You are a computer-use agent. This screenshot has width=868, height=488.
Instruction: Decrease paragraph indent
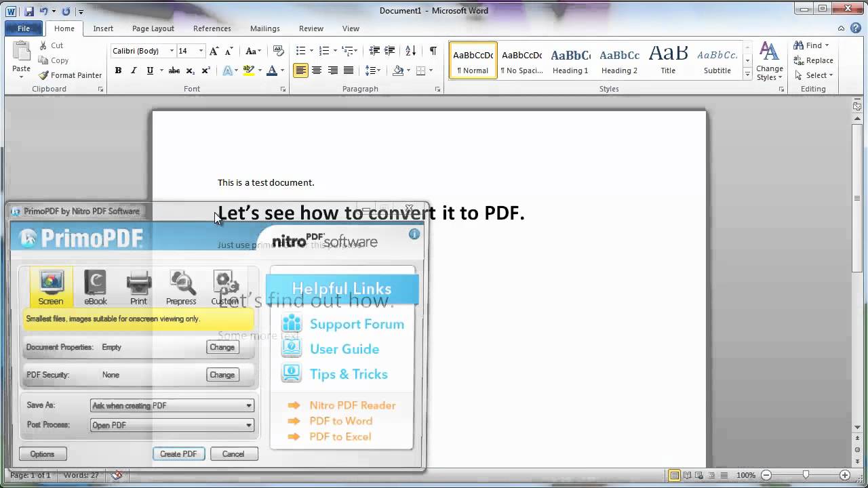(x=374, y=51)
